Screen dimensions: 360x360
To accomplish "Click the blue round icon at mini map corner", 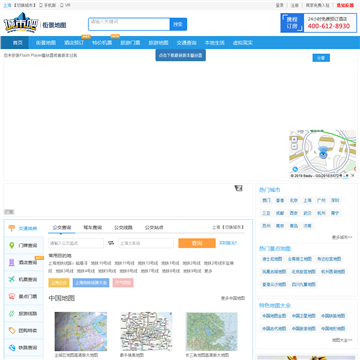I will [295, 169].
